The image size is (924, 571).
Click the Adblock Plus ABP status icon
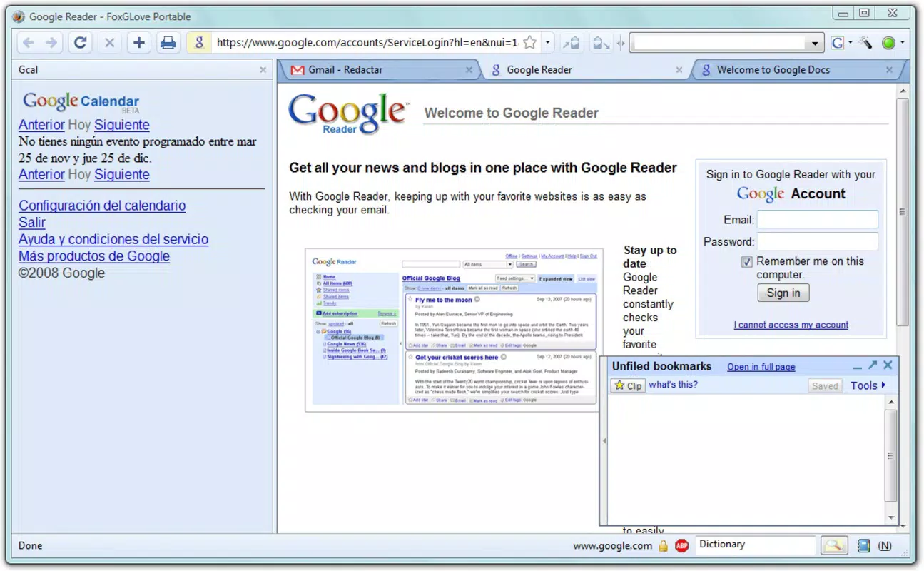[x=681, y=546]
